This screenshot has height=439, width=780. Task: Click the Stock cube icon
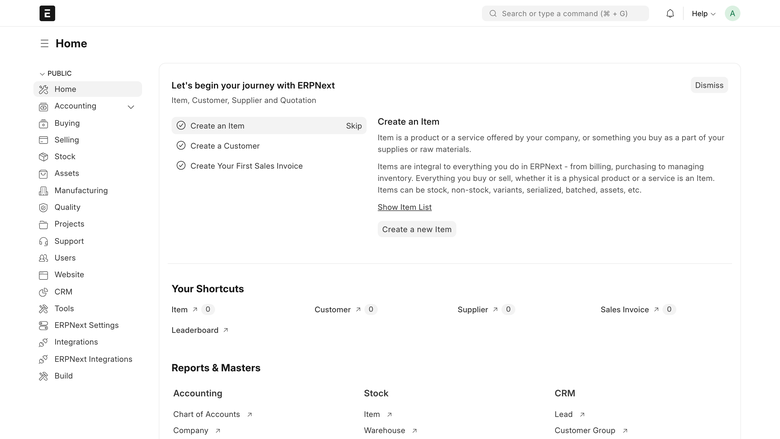[44, 157]
